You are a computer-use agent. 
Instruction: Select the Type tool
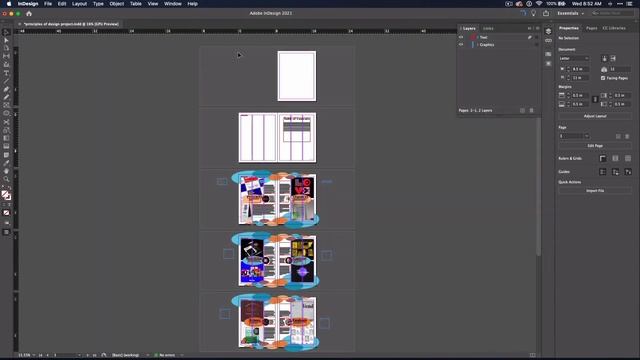pos(6,73)
